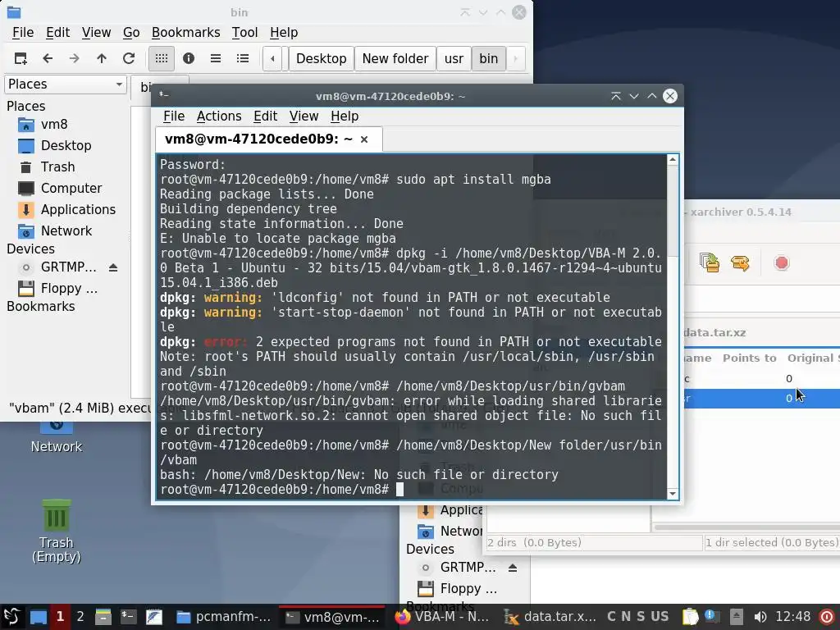Open the Tool menu in file manager
The image size is (840, 630).
point(244,33)
